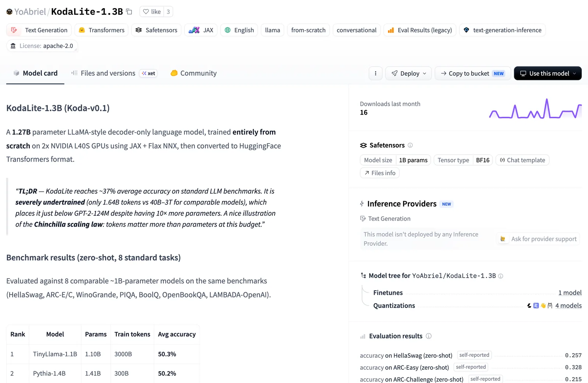Open the Finetunes 1 model link
The width and height of the screenshot is (588, 383).
click(x=570, y=293)
